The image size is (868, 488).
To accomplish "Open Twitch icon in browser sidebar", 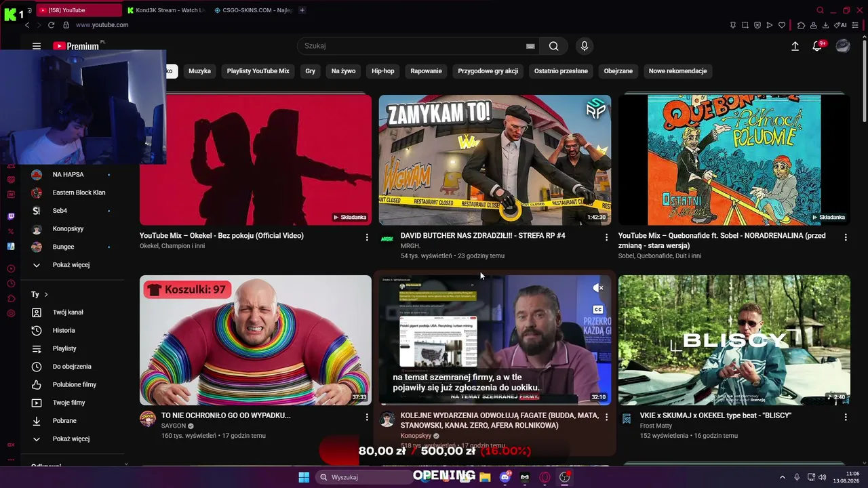I will tap(11, 217).
